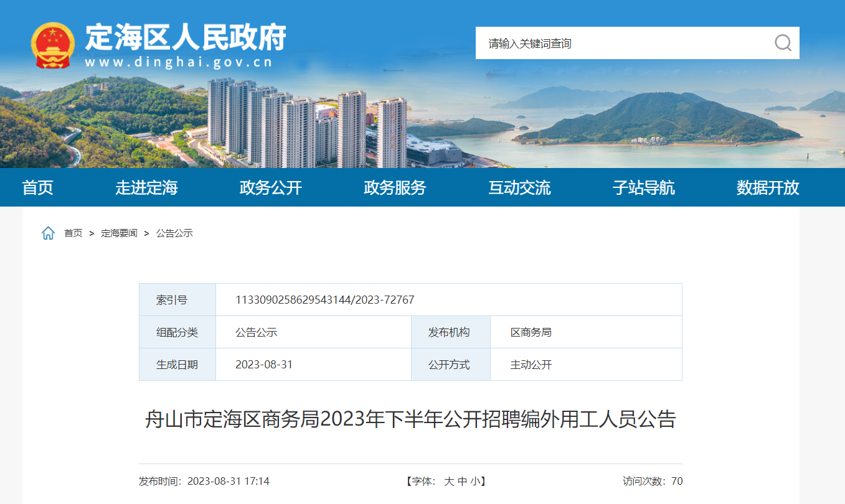Screen dimensions: 845x504
Task: Click the 生成日期 label cell
Action: click(x=177, y=365)
